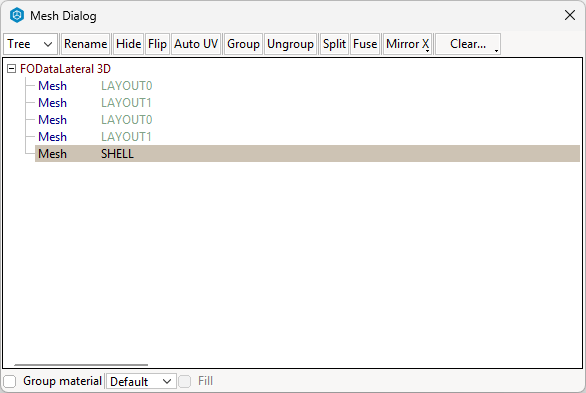Screen dimensions: 586x393
Task: Split the selected mesh
Action: pyautogui.click(x=334, y=44)
